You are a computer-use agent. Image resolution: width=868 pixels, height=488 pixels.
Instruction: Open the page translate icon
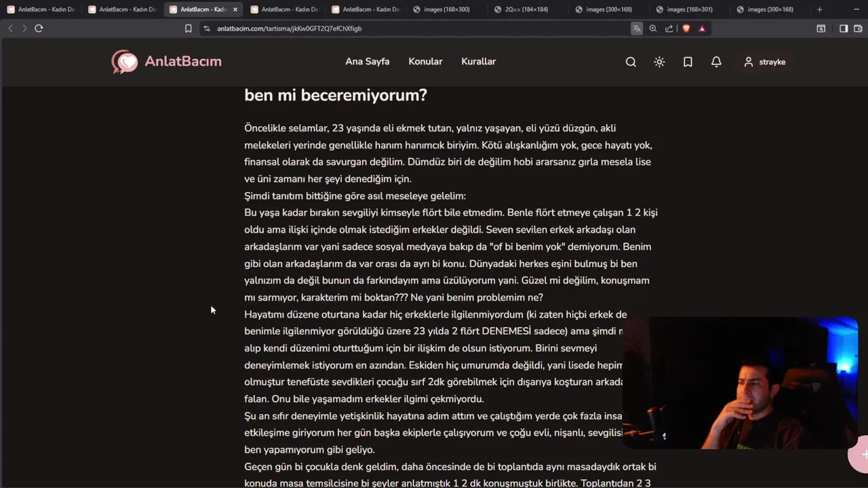point(637,28)
